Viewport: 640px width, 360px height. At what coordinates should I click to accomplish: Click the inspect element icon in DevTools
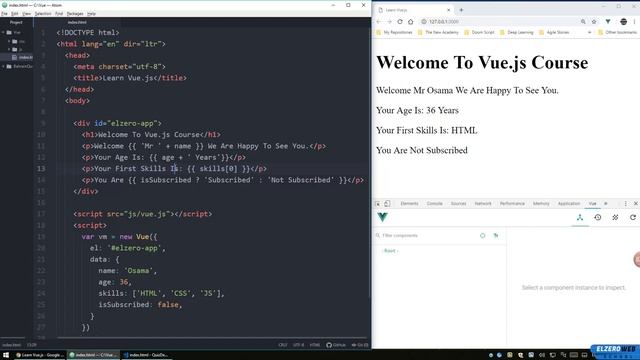pyautogui.click(x=378, y=203)
